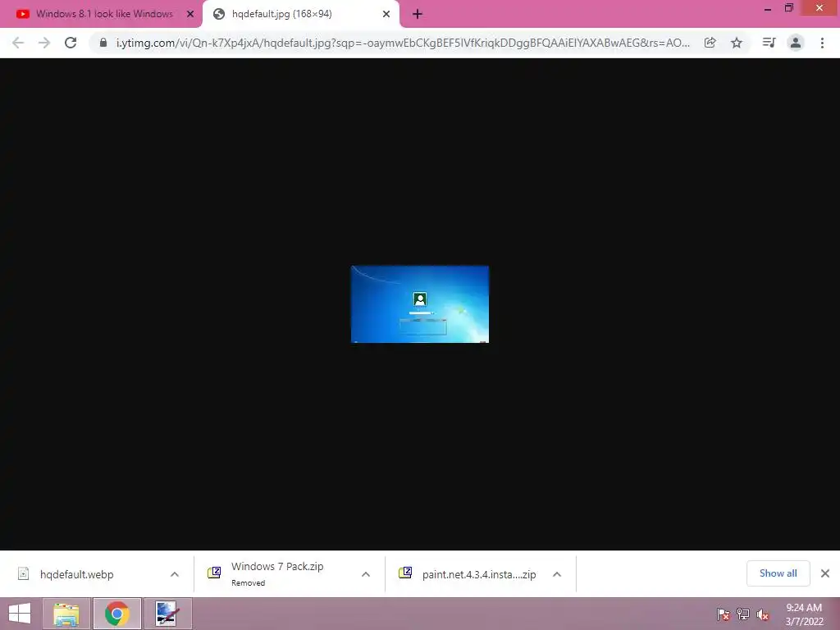Focus the i.ytimg.com URL address bar
Image resolution: width=840 pixels, height=630 pixels.
[403, 43]
